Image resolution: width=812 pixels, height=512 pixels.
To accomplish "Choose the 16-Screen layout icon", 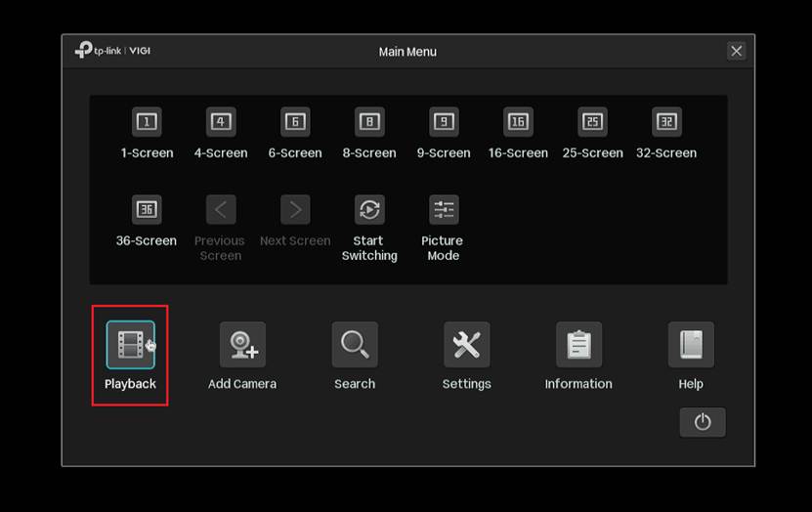I will click(x=519, y=122).
